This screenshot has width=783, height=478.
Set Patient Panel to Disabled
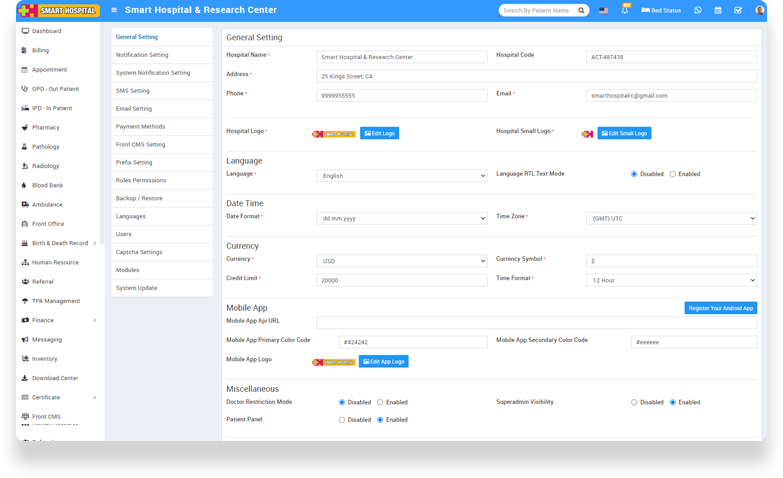tap(342, 420)
